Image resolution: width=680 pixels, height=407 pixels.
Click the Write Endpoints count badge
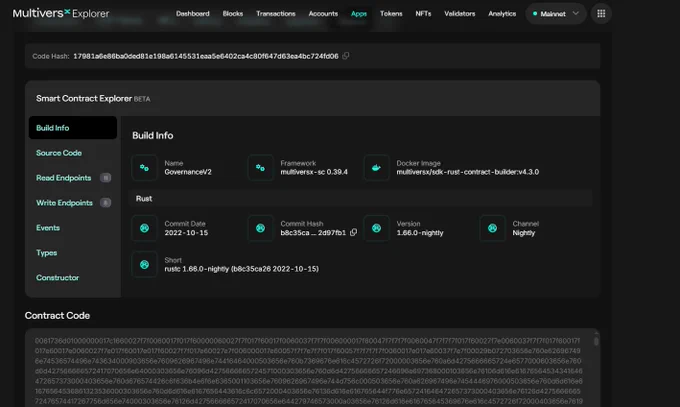point(105,203)
